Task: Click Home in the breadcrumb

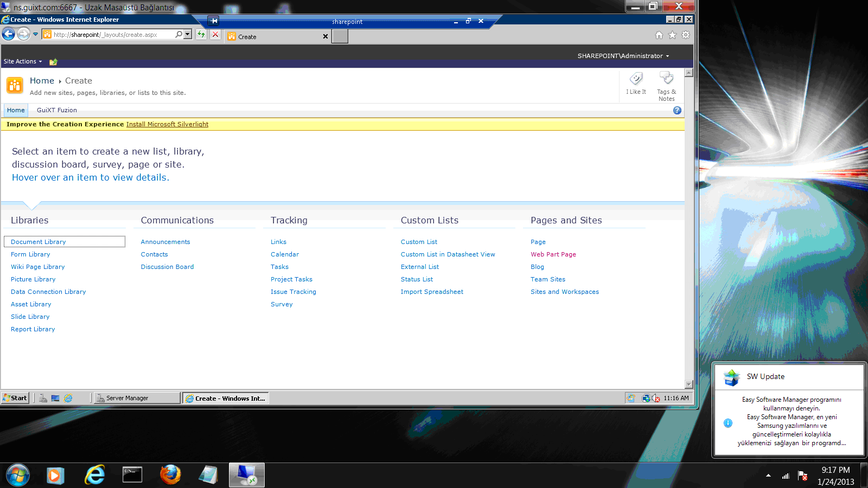Action: [x=42, y=81]
